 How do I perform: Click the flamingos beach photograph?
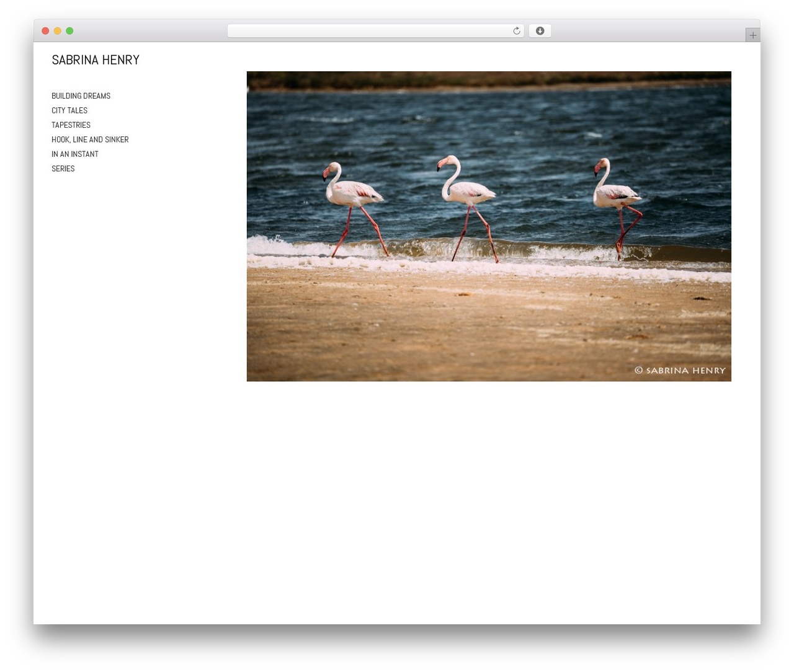[x=489, y=226]
